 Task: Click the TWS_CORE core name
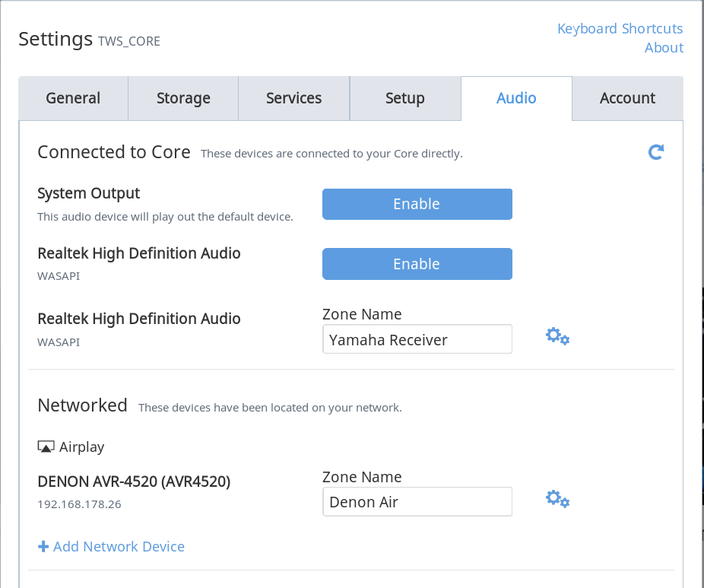(x=128, y=41)
